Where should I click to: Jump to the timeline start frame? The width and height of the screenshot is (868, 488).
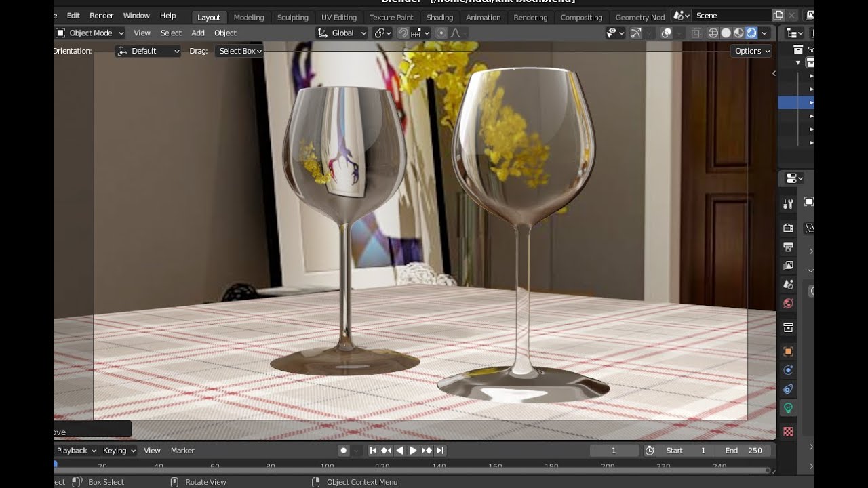click(373, 451)
